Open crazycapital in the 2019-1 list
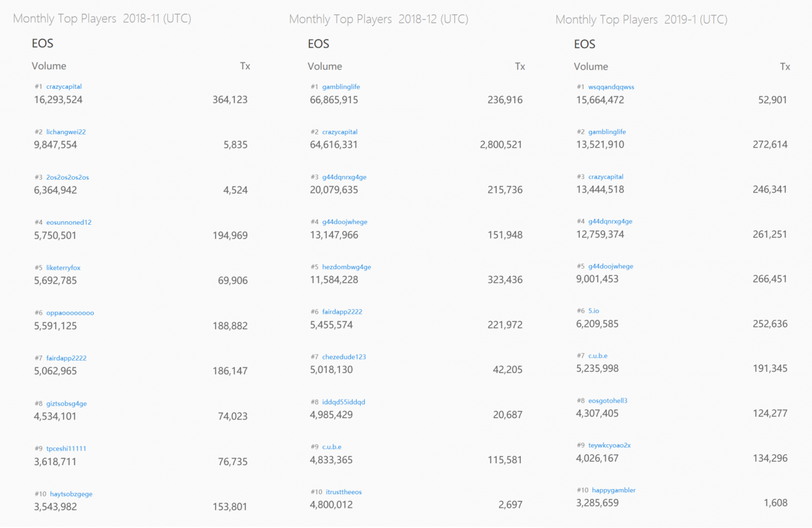Image resolution: width=812 pixels, height=528 pixels. click(606, 176)
